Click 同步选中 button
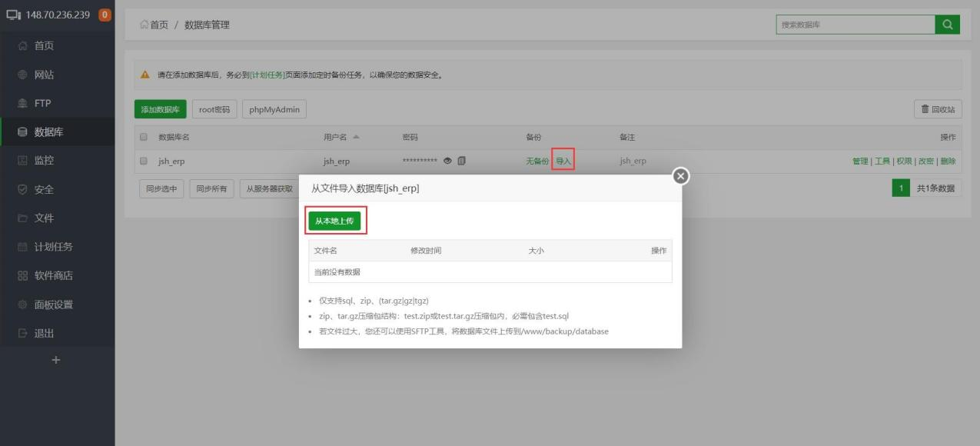This screenshot has height=446, width=980. 161,189
